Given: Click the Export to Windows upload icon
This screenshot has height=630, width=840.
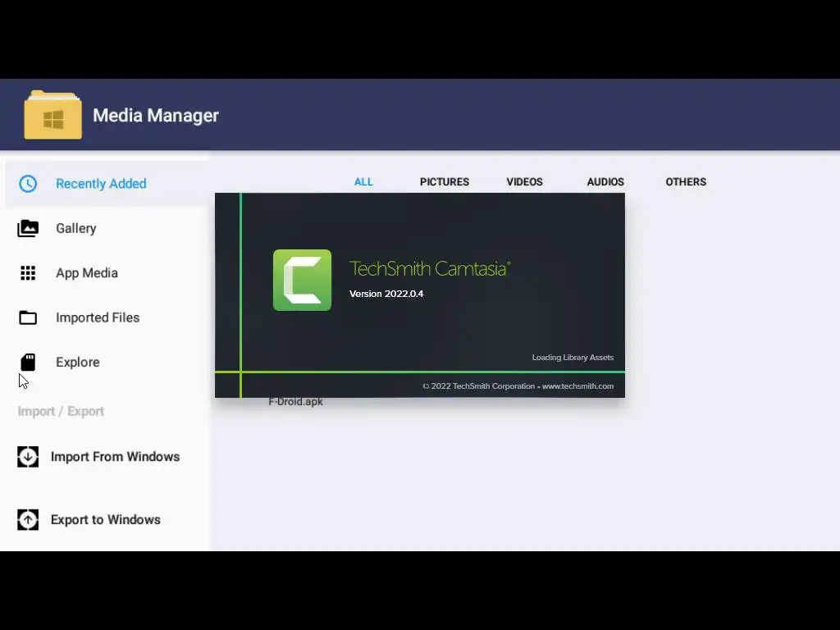Looking at the screenshot, I should click(28, 519).
